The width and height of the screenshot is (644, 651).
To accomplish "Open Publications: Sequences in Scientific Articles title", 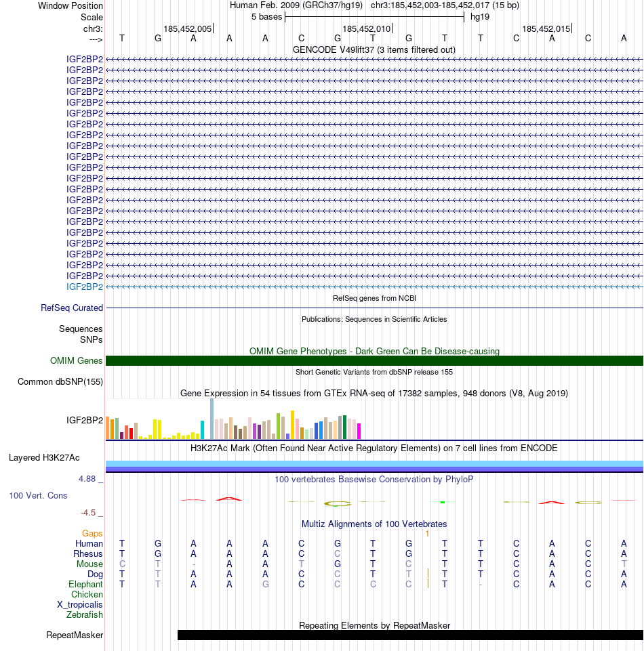I will coord(374,319).
